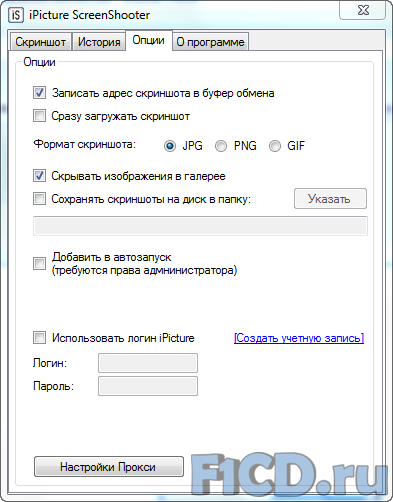
Task: Click the iPicture ScreenShooter title bar icon
Action: pyautogui.click(x=16, y=15)
